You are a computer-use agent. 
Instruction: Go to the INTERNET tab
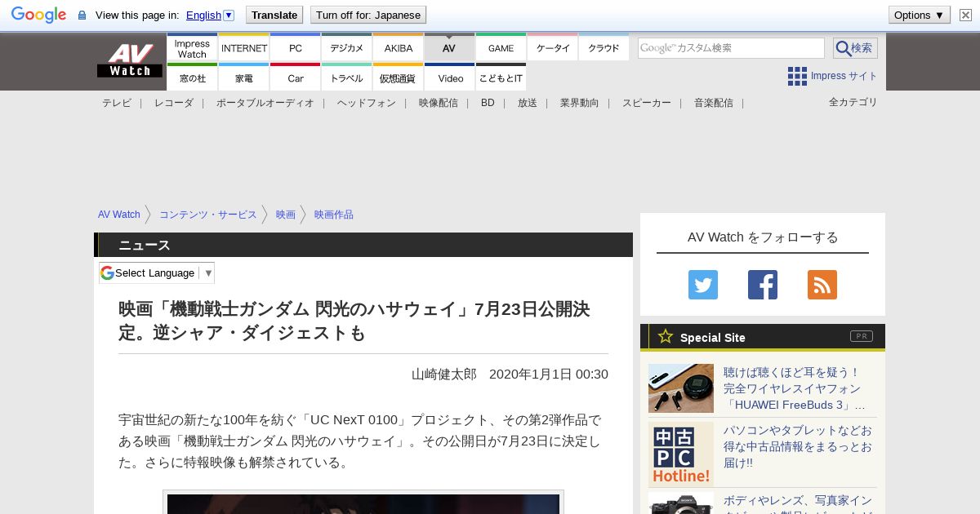243,47
